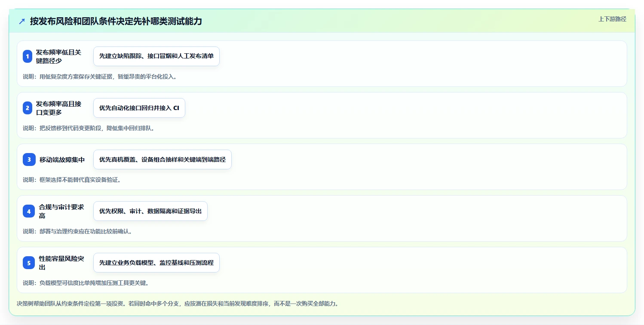Click the condition 移动端故障集中
644x325 pixels.
point(62,159)
